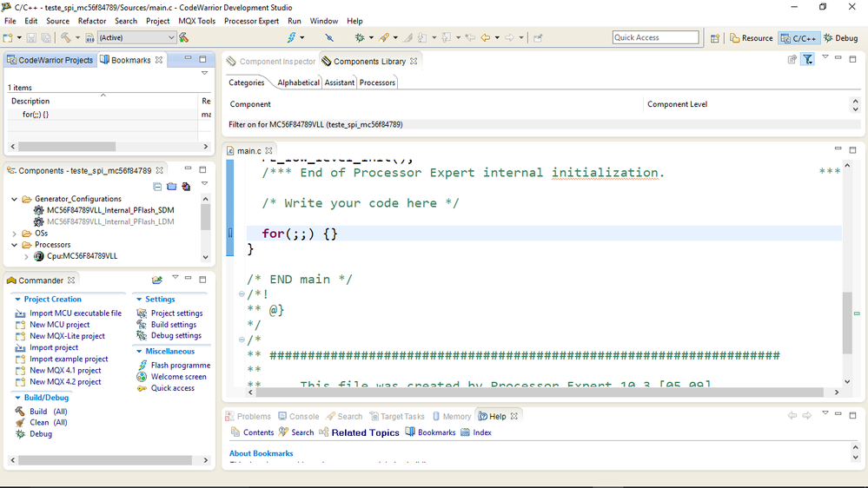Click Build (All) in Commander
Viewport: 868px width, 488px height.
[x=48, y=412]
